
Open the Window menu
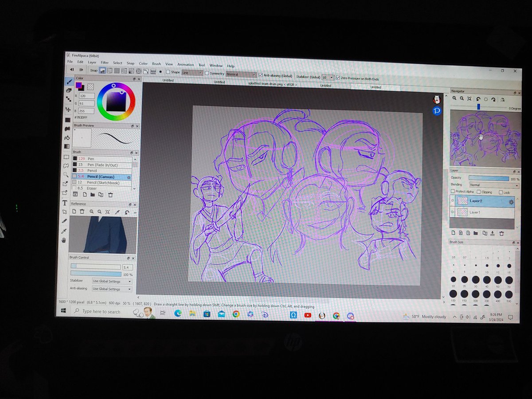(216, 66)
